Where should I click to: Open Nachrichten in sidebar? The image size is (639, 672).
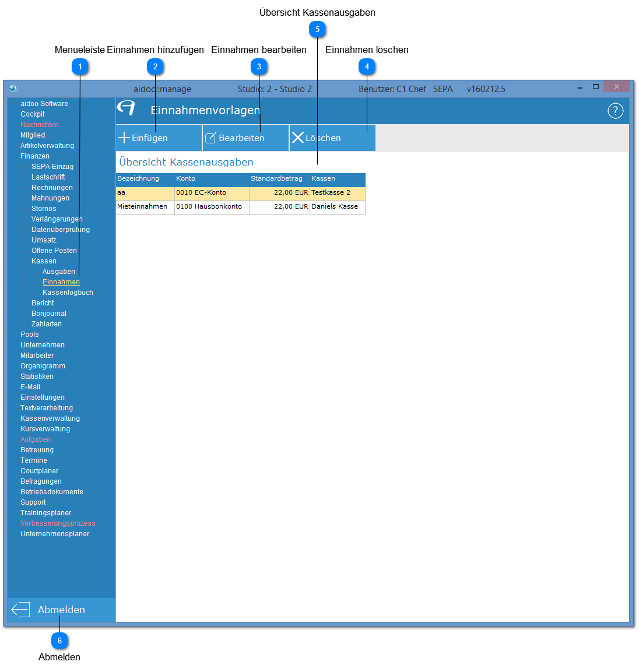click(40, 125)
